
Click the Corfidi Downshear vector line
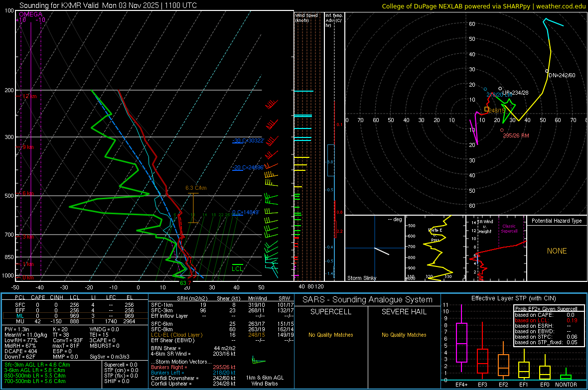(x=193, y=378)
